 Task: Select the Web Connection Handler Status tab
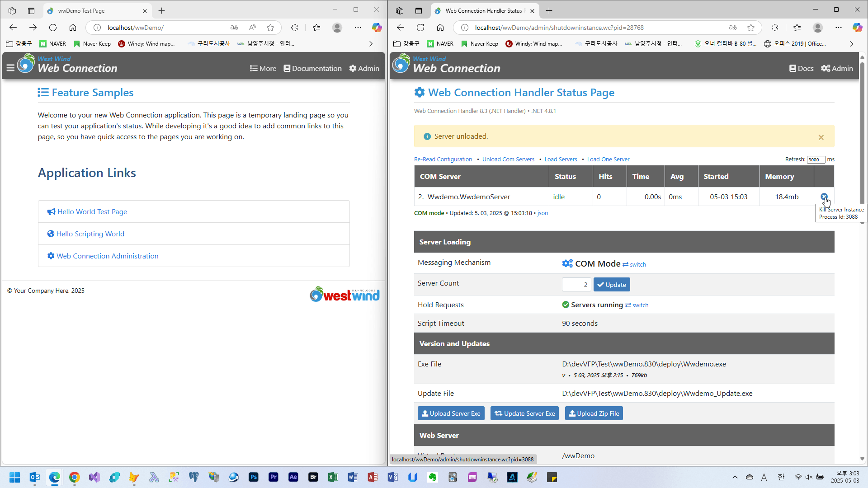point(485,10)
